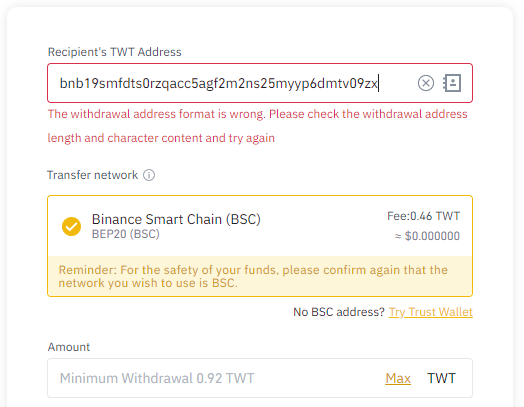Focus the Amount input with minimum 0.92 TWT

[260, 378]
